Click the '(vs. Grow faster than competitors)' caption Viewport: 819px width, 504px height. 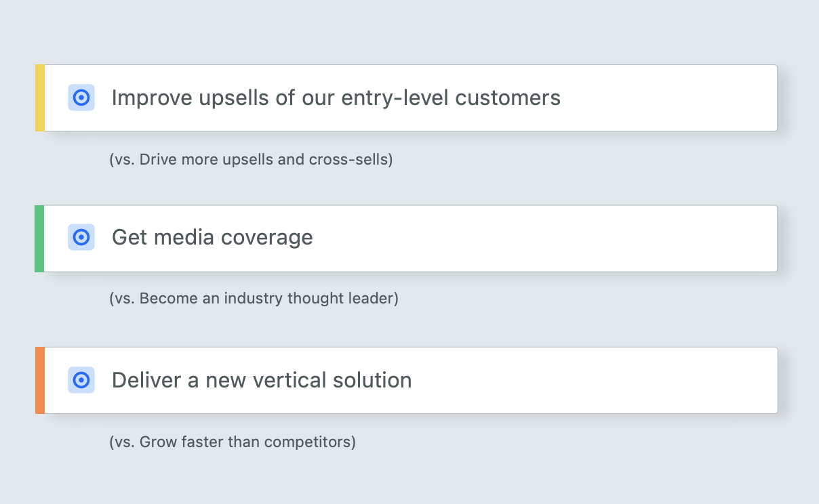coord(233,442)
